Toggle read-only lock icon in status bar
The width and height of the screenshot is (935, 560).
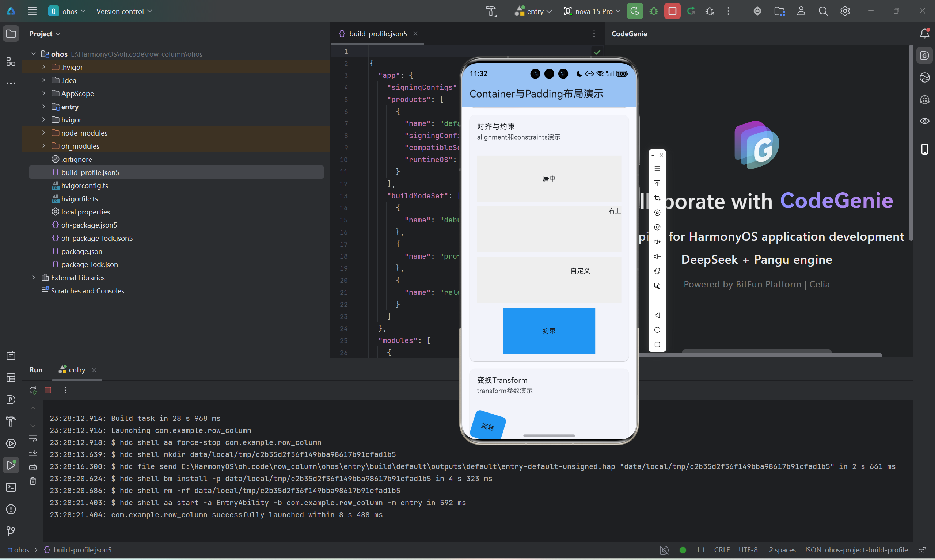(x=922, y=550)
